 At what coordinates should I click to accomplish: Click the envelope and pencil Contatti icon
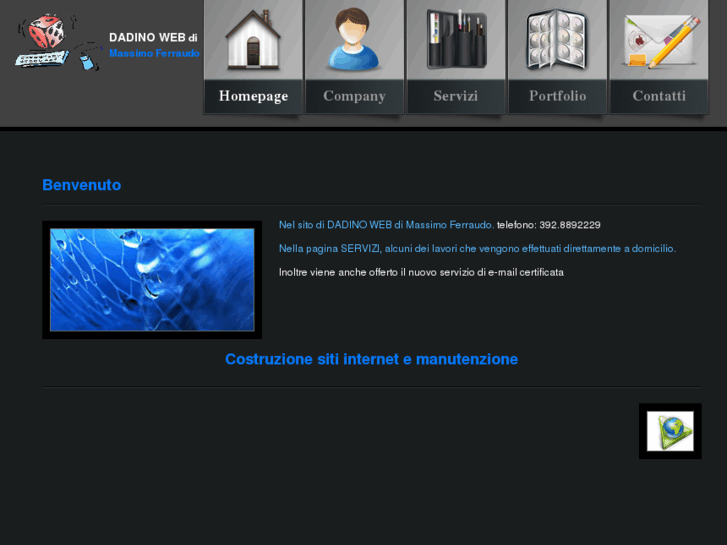click(x=660, y=41)
